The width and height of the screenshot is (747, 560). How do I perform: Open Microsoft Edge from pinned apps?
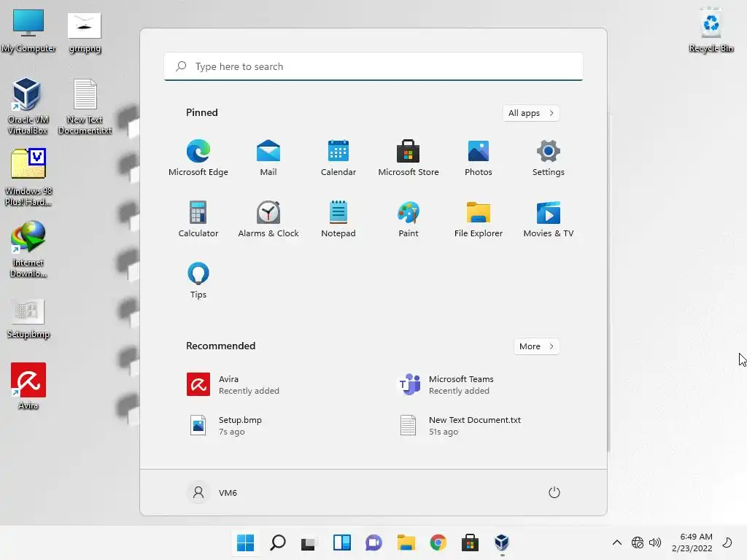[198, 158]
